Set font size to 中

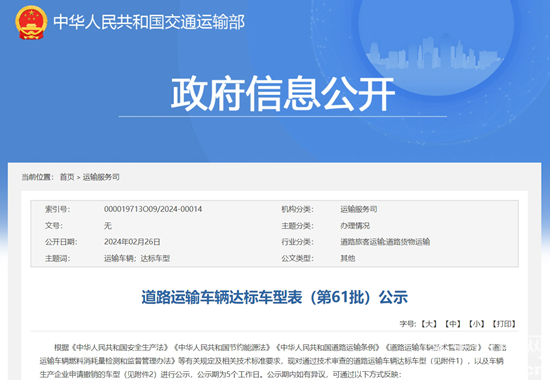[453, 324]
